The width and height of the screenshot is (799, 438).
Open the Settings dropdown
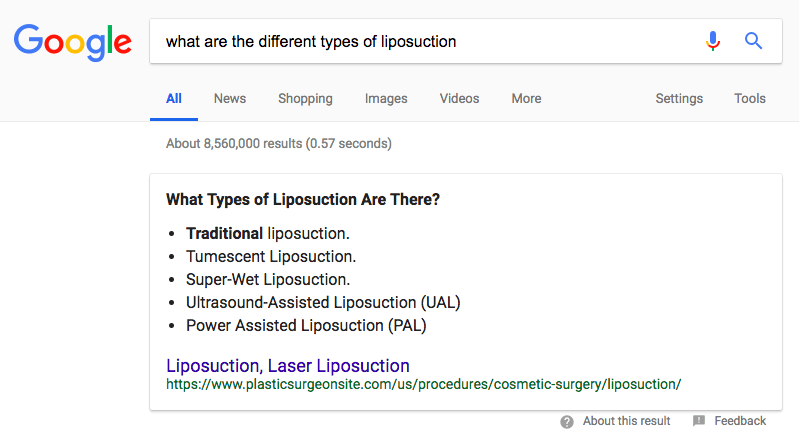(679, 99)
